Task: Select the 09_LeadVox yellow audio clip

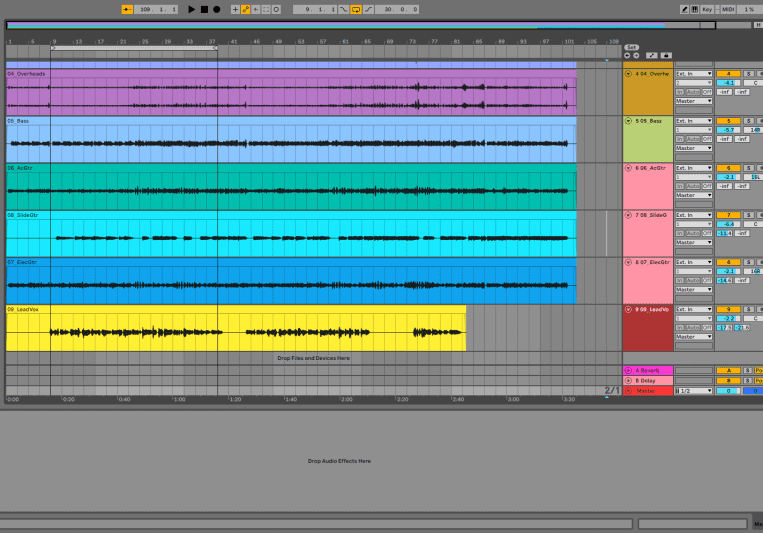Action: (x=236, y=328)
